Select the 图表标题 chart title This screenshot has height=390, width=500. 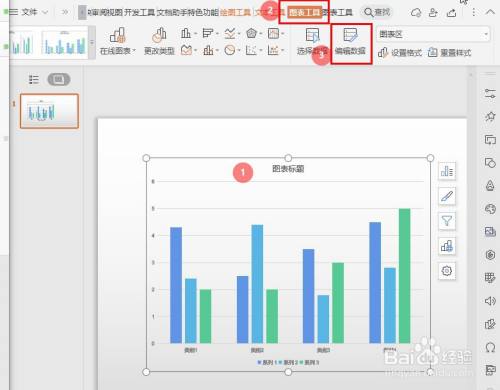tap(288, 169)
